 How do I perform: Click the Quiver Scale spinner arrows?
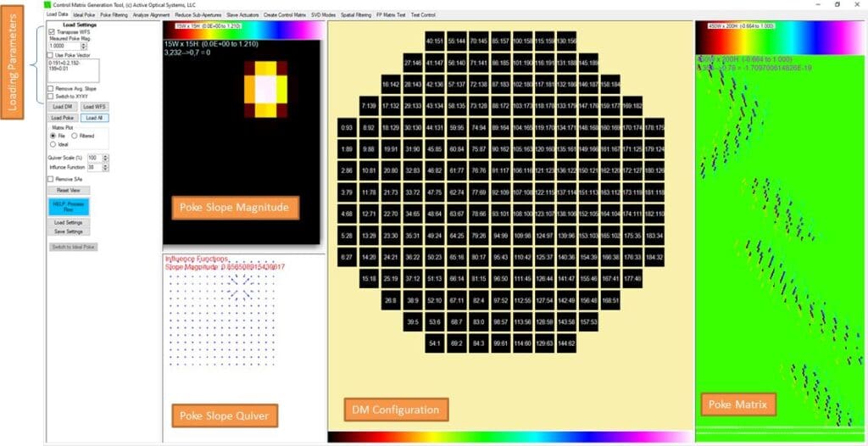point(105,158)
